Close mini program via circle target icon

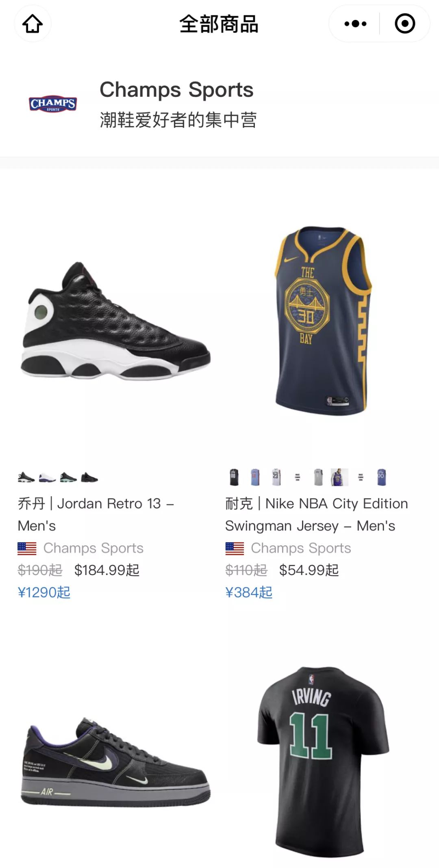click(x=405, y=24)
